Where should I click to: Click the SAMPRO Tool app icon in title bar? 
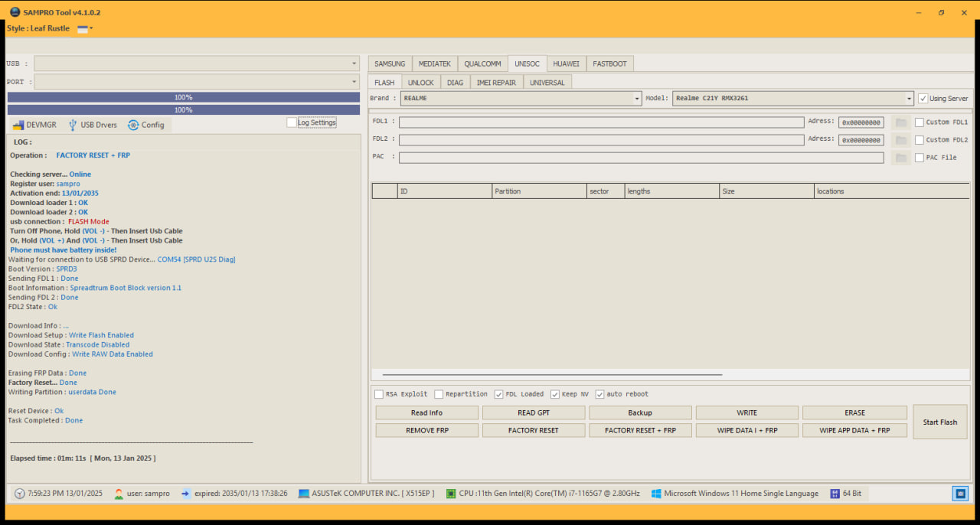pos(15,12)
